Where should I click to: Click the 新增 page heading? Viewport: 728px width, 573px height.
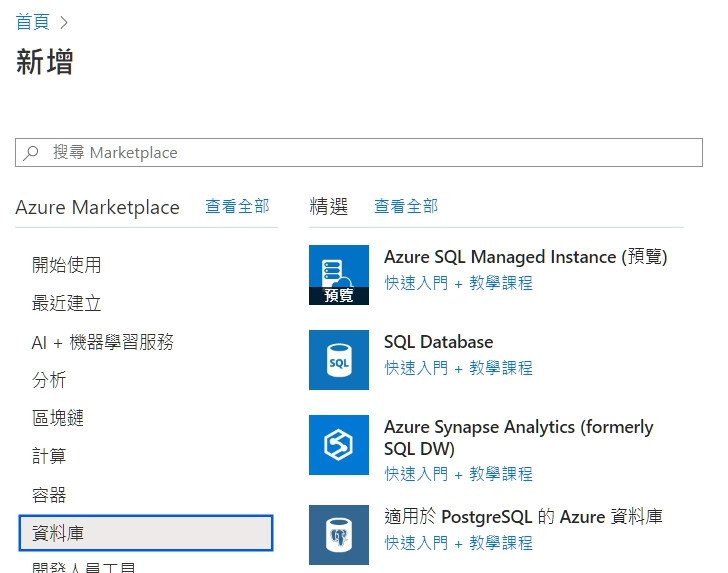(45, 62)
